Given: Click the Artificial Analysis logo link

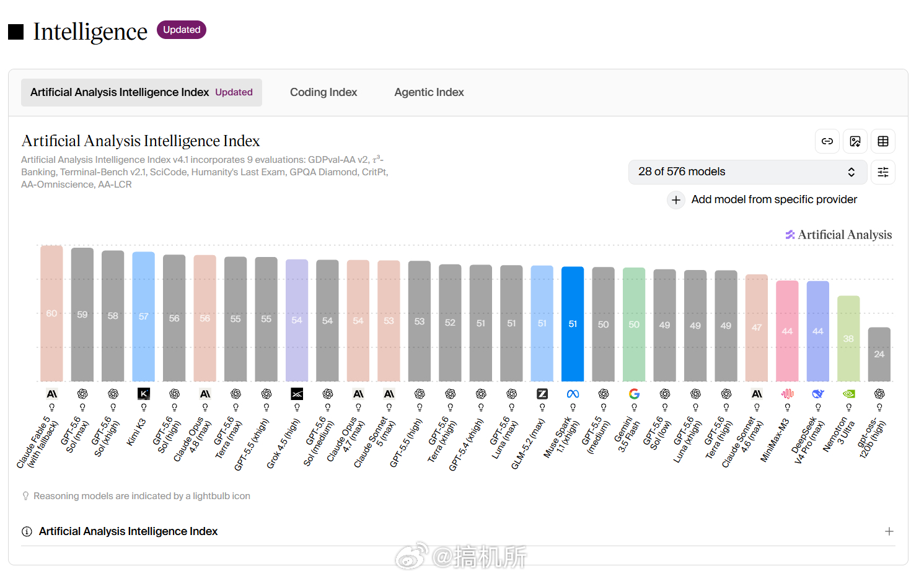Looking at the screenshot, I should tap(838, 235).
